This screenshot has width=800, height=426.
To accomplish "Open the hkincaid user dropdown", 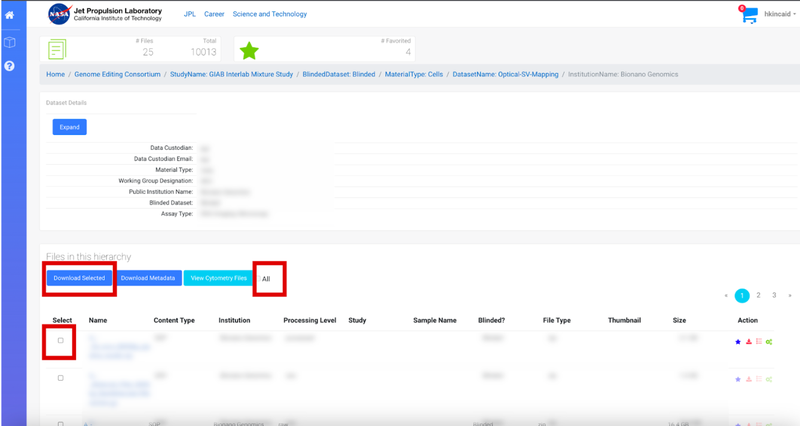I will 780,15.
